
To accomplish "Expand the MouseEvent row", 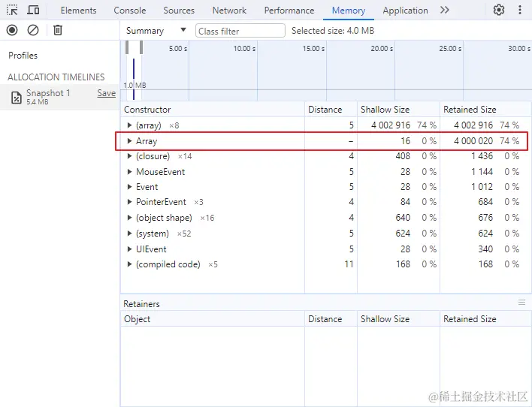I will point(129,172).
